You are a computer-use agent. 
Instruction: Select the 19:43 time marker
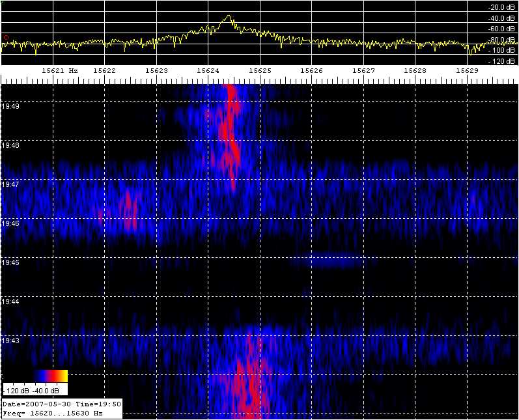(x=10, y=341)
